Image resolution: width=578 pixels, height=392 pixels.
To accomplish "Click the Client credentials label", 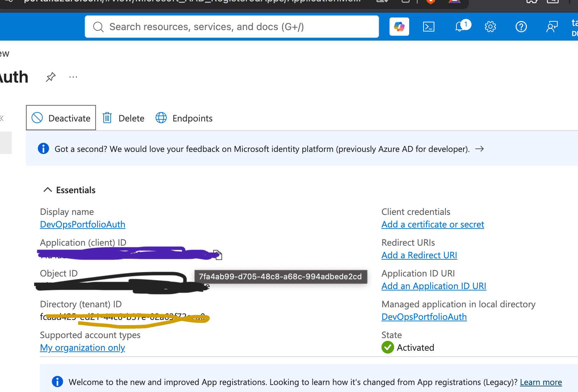I will [416, 212].
